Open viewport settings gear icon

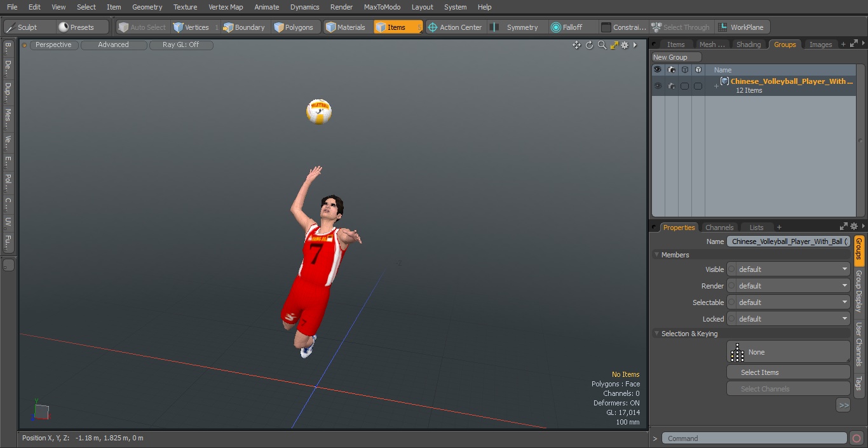coord(625,45)
